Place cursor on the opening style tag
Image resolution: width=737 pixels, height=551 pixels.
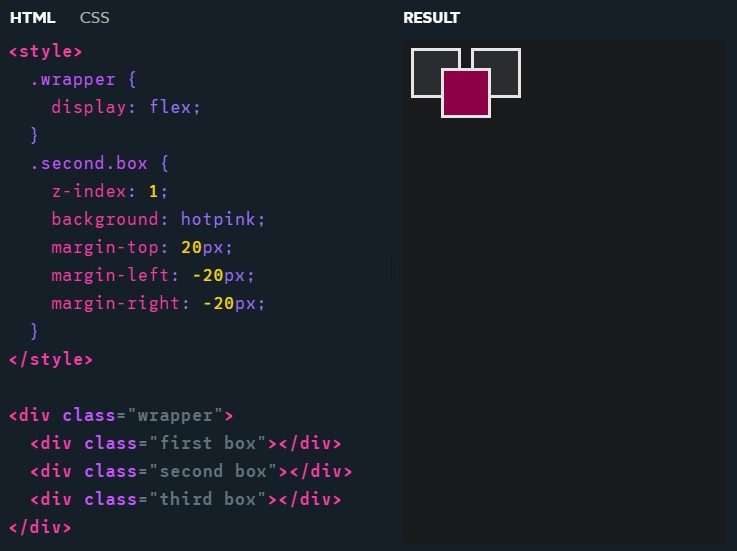46,51
